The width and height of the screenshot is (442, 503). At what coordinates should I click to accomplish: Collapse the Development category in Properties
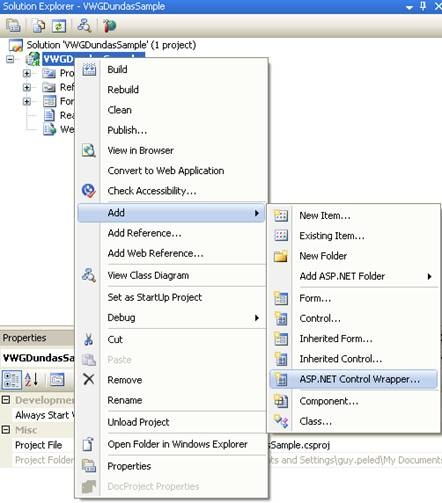pos(6,400)
